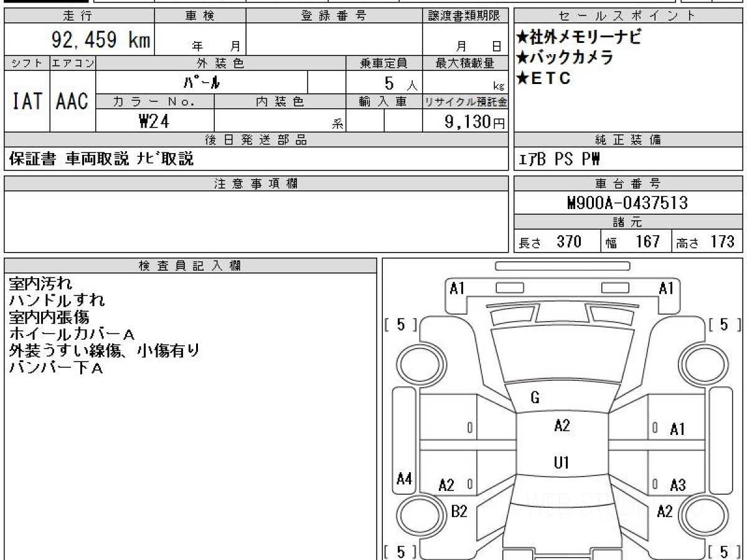Click the 検査員記入欄 header
The width and height of the screenshot is (747, 560).
coord(190,266)
